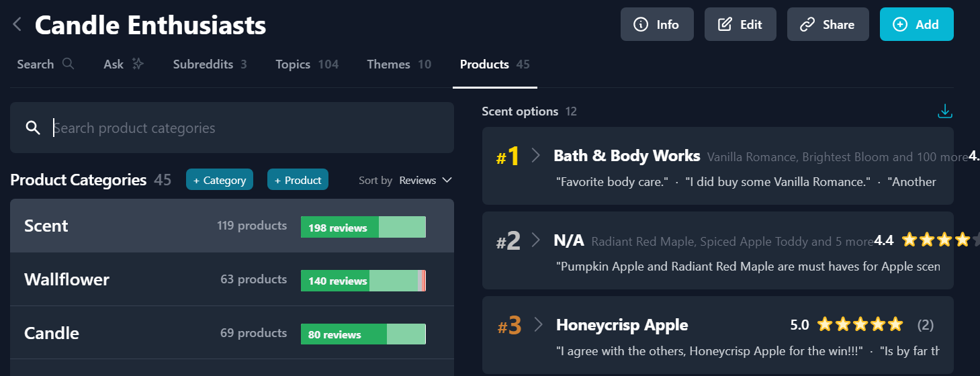Click the back arrow beside Candle Enthusiasts
980x376 pixels.
tap(17, 25)
